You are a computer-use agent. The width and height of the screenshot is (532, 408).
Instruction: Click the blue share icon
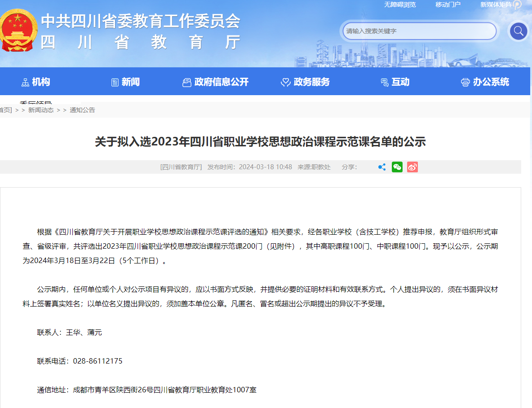[x=382, y=167]
